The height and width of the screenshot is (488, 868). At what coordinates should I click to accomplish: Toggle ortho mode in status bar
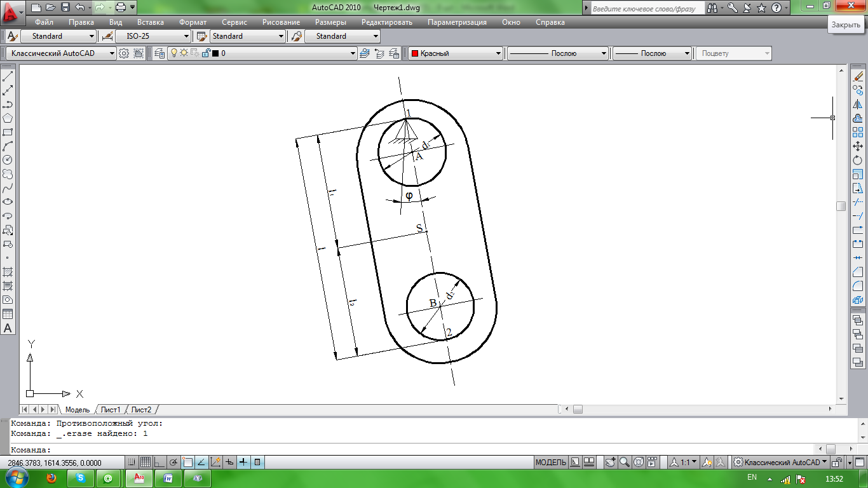[159, 463]
